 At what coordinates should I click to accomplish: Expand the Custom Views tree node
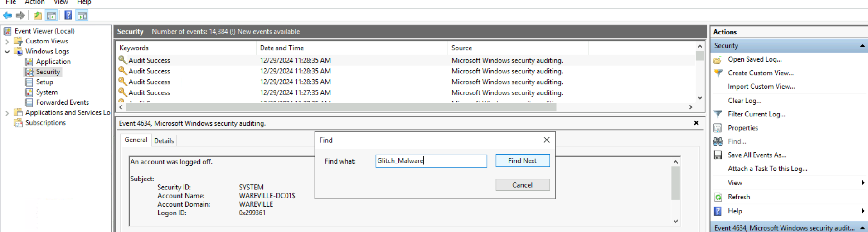point(7,41)
